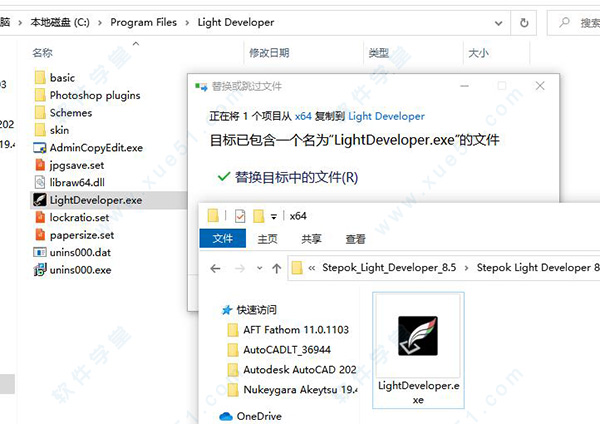Open the 主页 ribbon tab
Image resolution: width=600 pixels, height=424 pixels.
pos(267,239)
